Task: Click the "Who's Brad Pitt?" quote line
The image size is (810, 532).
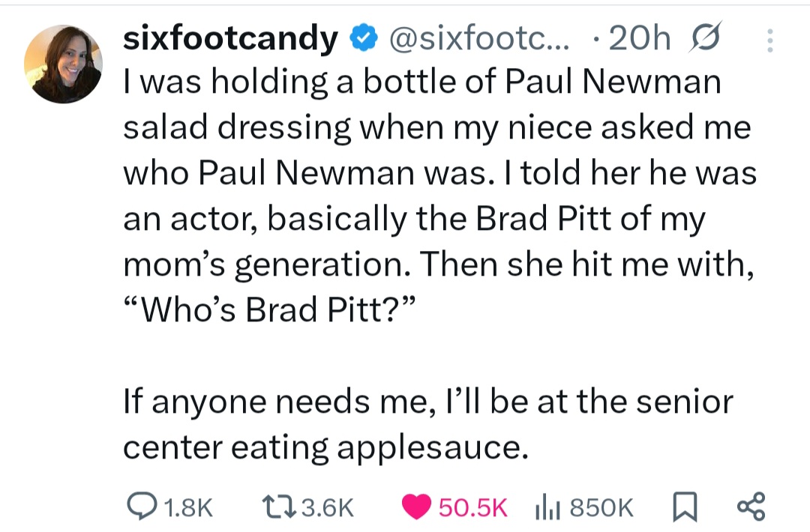Action: (268, 309)
